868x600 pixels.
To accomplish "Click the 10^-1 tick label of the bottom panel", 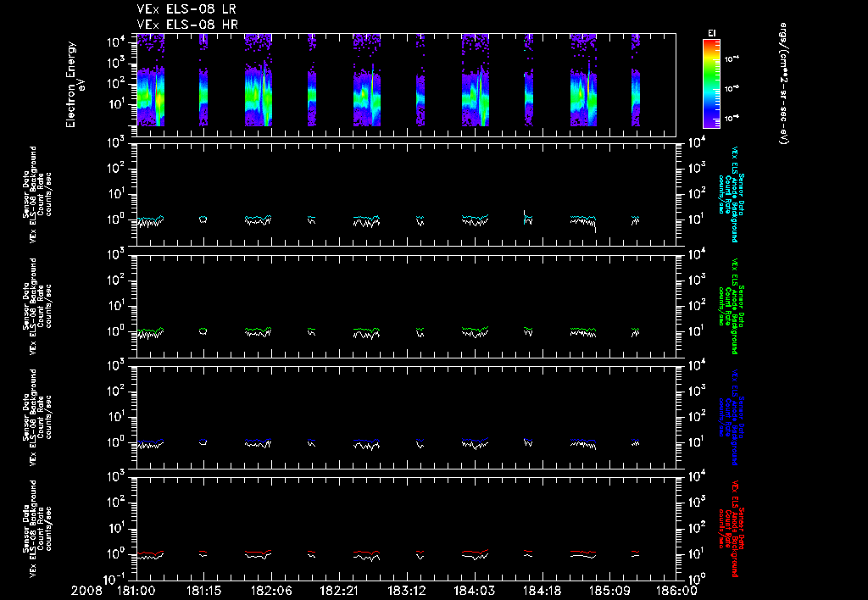I will [x=115, y=579].
